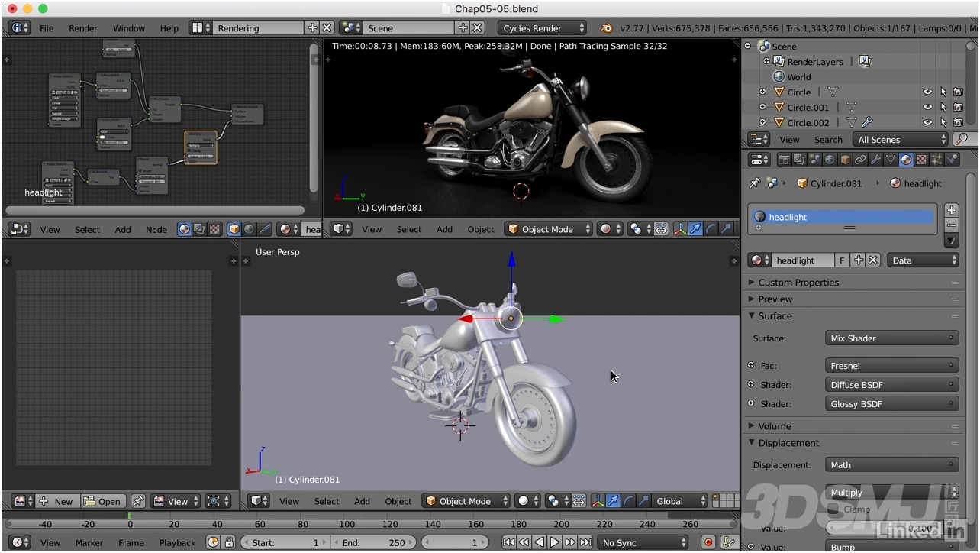The image size is (980, 553).
Task: Open the No Sync dropdown in timeline
Action: (643, 542)
